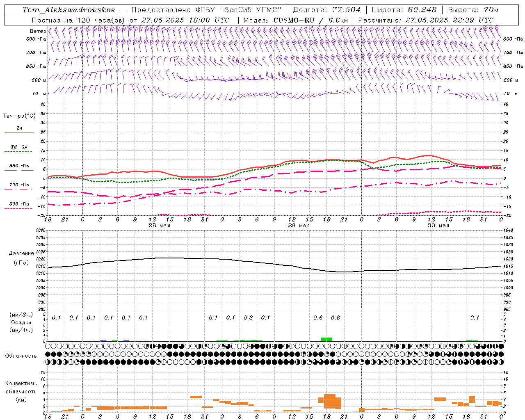Image resolution: width=525 pixels, height=420 pixels.
Task: Click the (гПа) unit under Давление
Action: (21, 263)
